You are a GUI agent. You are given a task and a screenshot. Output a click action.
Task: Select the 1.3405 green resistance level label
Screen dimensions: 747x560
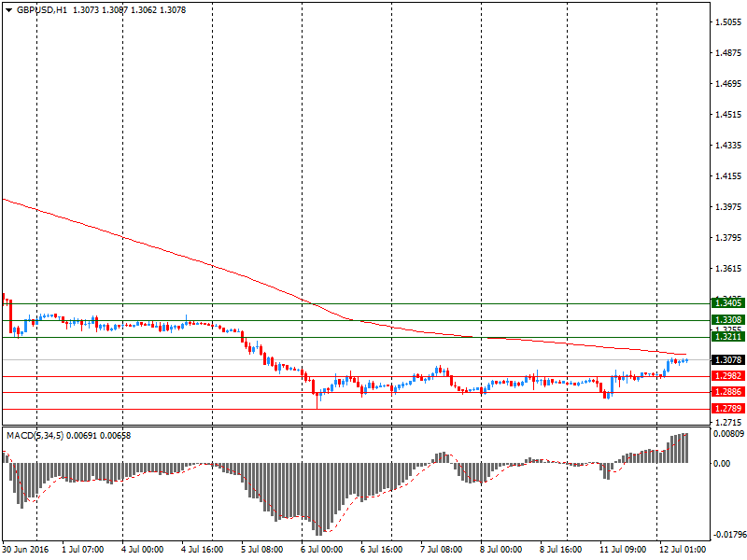(728, 303)
